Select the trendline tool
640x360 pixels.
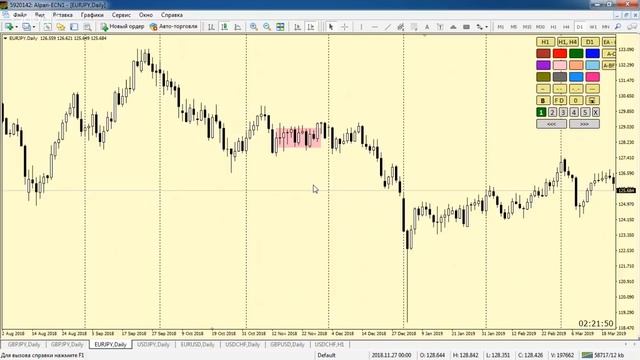click(x=388, y=27)
